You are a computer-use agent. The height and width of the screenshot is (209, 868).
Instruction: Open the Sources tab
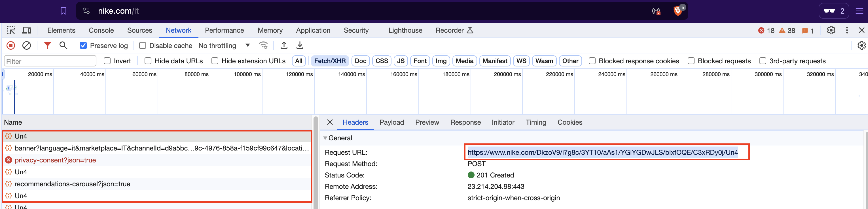(x=139, y=30)
